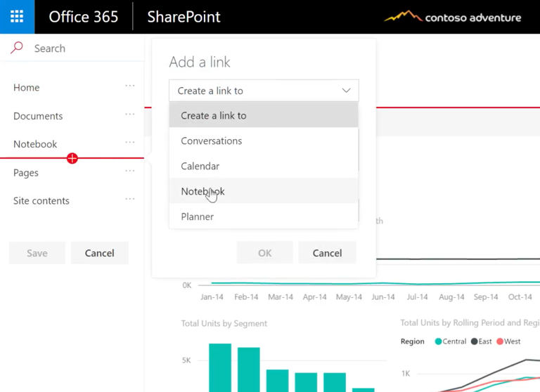The width and height of the screenshot is (540, 392).
Task: Click 'Total Units by Segment' chart title
Action: tap(224, 324)
